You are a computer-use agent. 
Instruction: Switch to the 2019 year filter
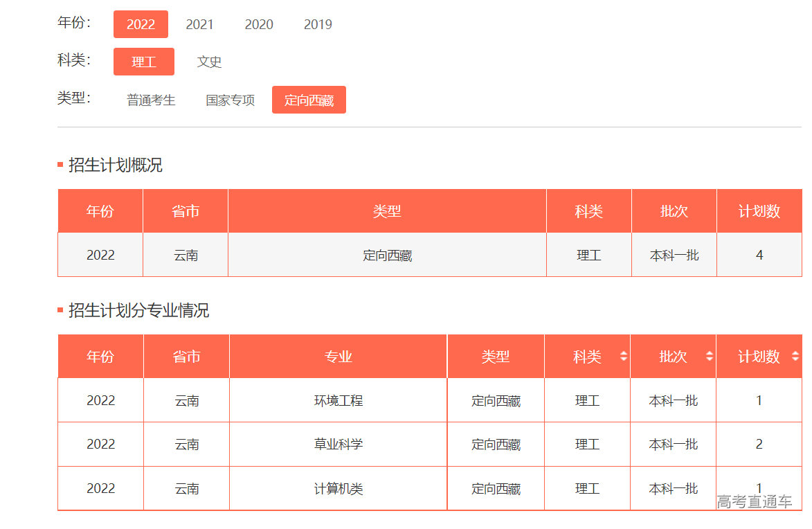pos(318,24)
